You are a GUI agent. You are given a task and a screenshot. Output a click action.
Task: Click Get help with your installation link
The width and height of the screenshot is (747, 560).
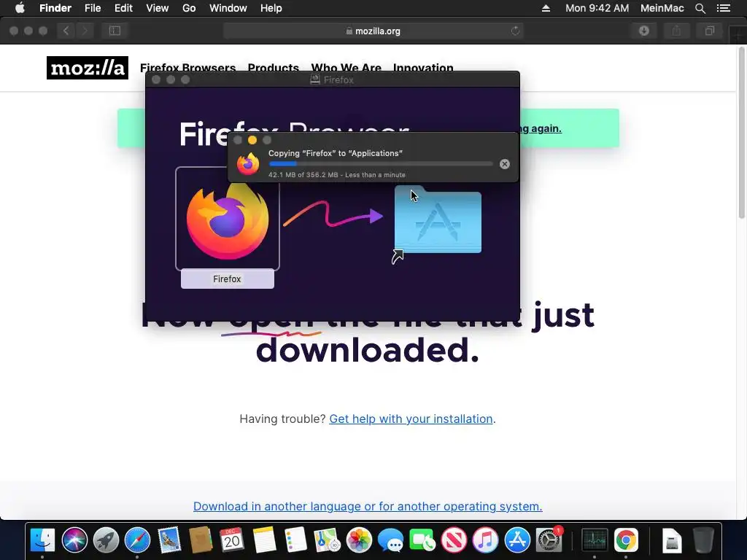tap(411, 419)
